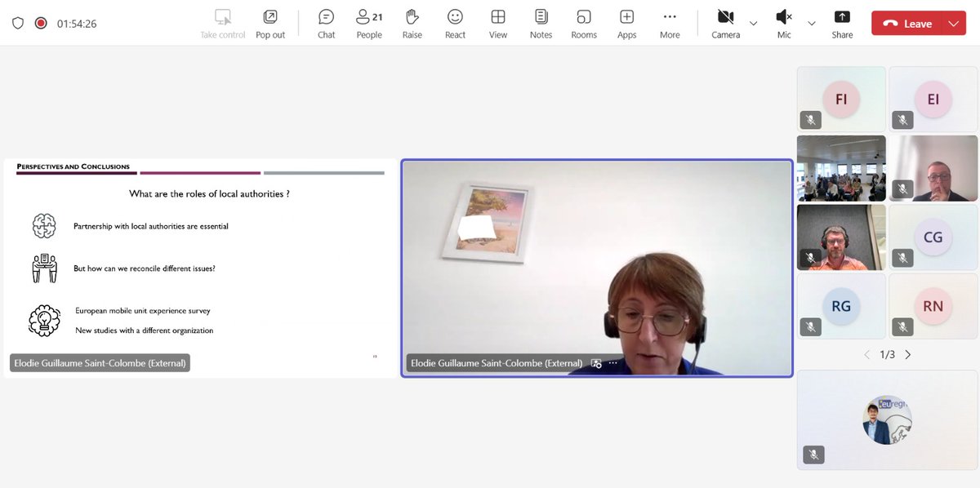Open breakout Rooms
This screenshot has height=488, width=980.
(583, 22)
